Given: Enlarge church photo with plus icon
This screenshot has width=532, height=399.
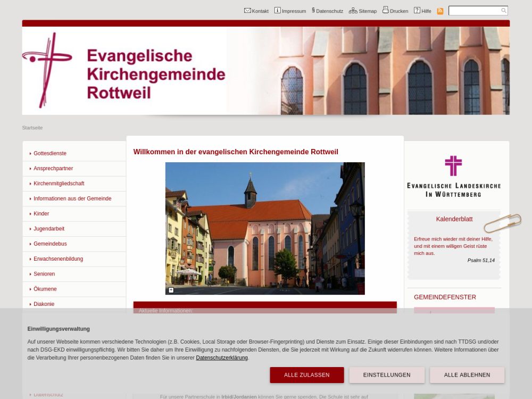Looking at the screenshot, I should tap(171, 290).
